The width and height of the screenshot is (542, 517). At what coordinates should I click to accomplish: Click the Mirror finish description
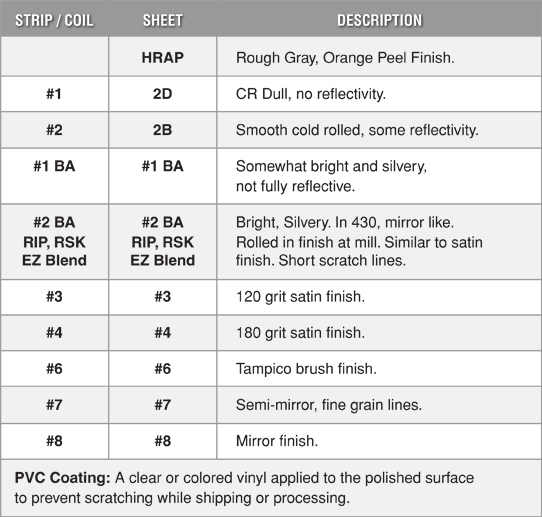tap(277, 441)
